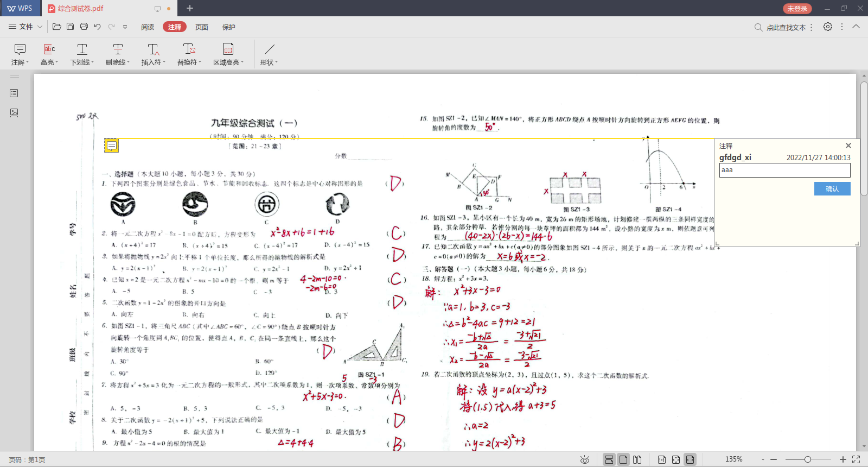
Task: Click the 未登录 login button
Action: (797, 9)
